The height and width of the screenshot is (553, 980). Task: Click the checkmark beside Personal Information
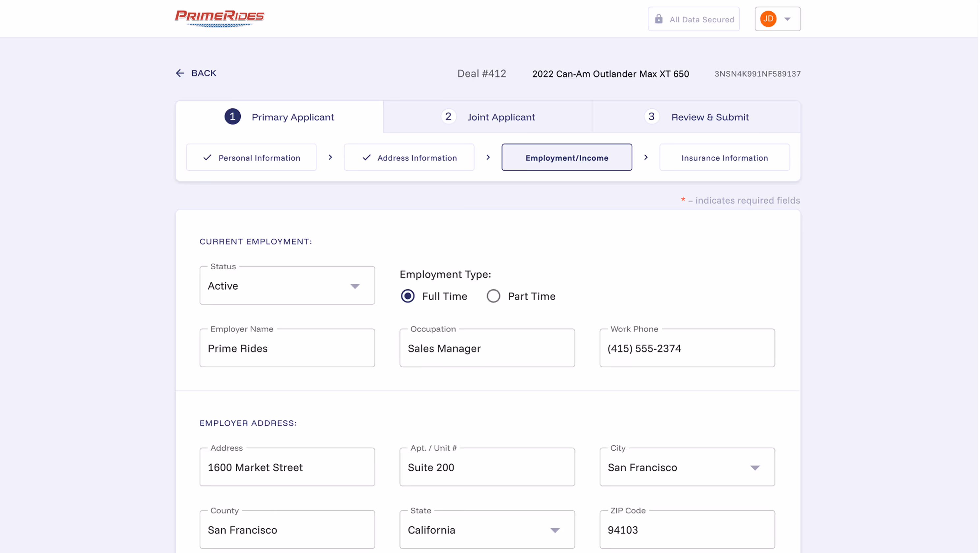point(207,157)
